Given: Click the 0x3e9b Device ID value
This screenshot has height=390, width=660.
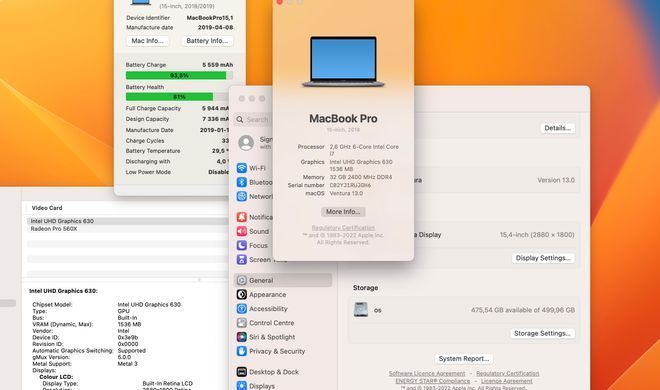Looking at the screenshot, I should pyautogui.click(x=128, y=337).
